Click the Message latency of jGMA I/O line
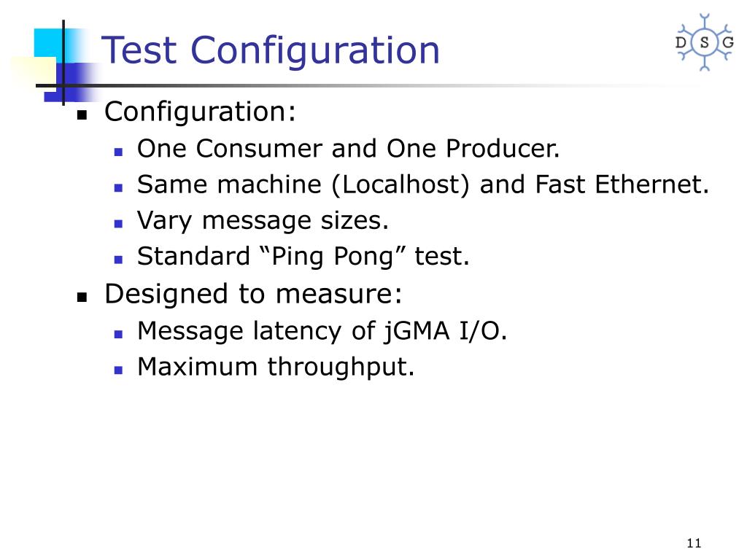This screenshot has width=747, height=560. point(322,331)
